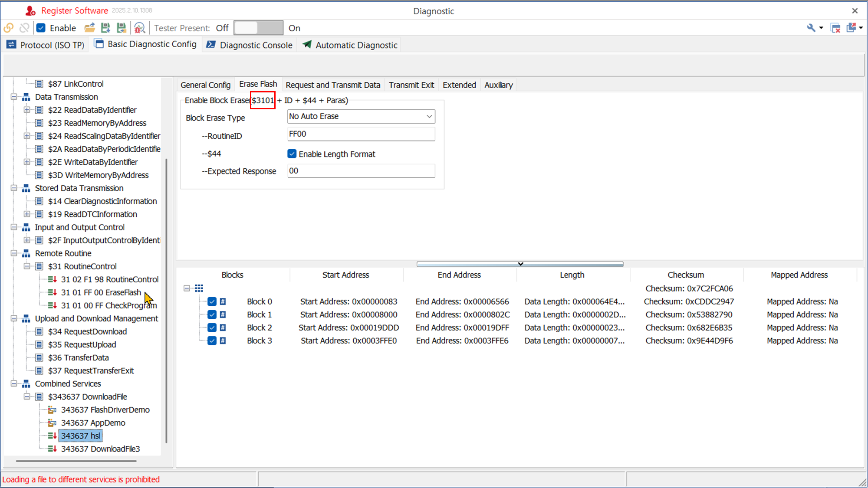Image resolution: width=868 pixels, height=488 pixels.
Task: Click the first green save-download icon
Action: tap(105, 28)
